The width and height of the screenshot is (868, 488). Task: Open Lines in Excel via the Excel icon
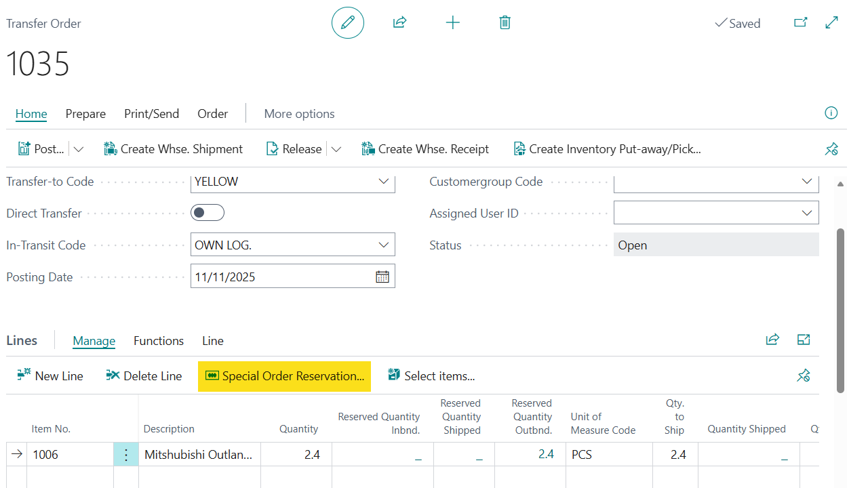pyautogui.click(x=804, y=339)
